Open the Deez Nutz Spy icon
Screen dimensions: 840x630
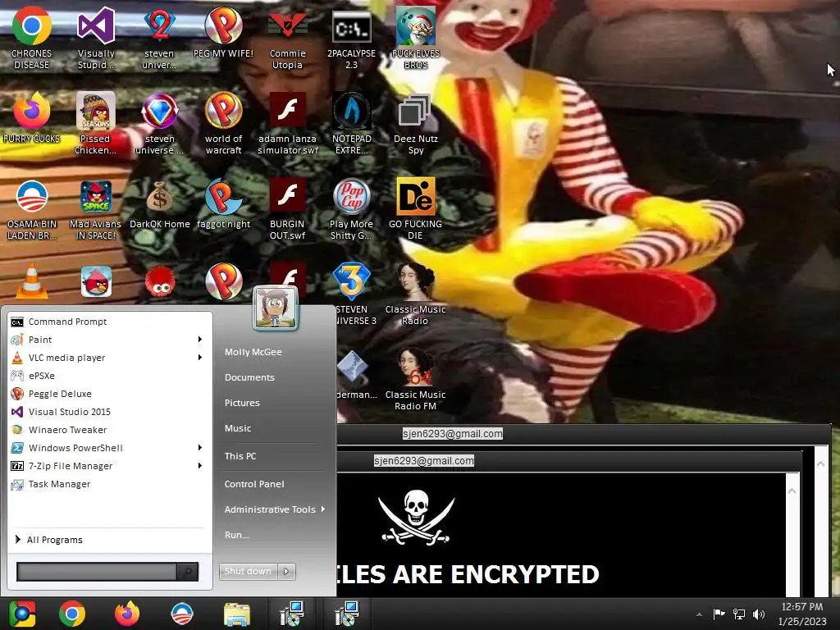[x=415, y=123]
